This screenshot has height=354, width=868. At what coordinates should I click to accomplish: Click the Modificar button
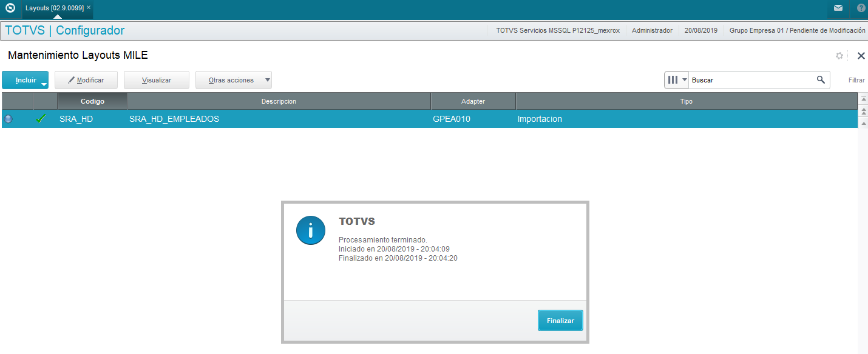86,80
